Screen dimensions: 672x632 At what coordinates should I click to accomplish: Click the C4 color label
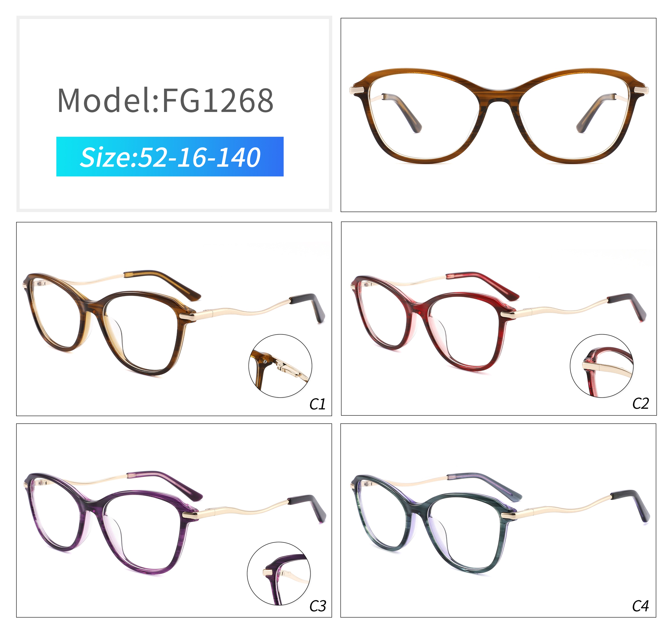click(640, 606)
